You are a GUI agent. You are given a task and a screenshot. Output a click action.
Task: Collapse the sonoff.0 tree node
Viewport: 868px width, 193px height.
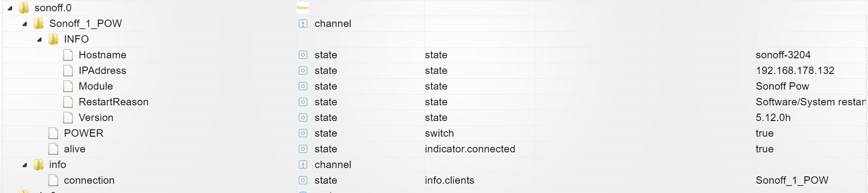pos(10,8)
